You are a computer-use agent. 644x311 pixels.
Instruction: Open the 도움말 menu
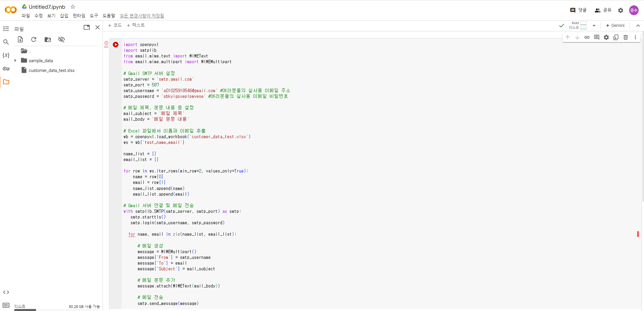[x=109, y=16]
